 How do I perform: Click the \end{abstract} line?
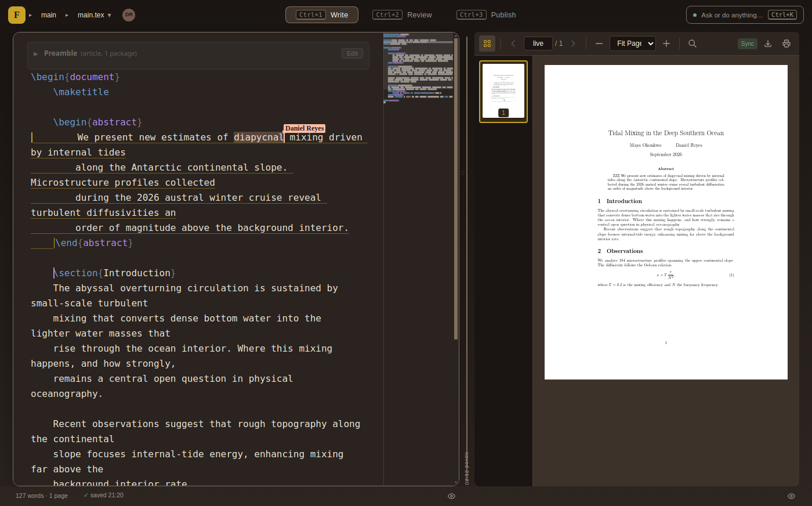coord(93,243)
